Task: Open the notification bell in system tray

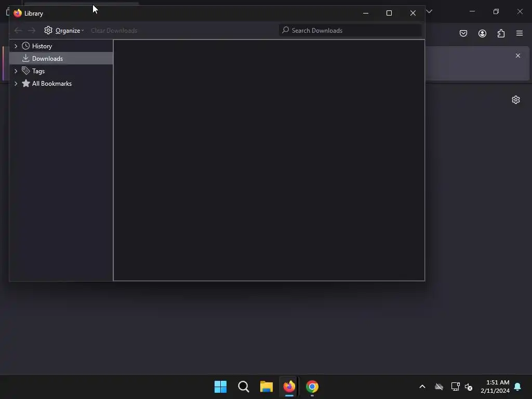Action: pos(518,387)
